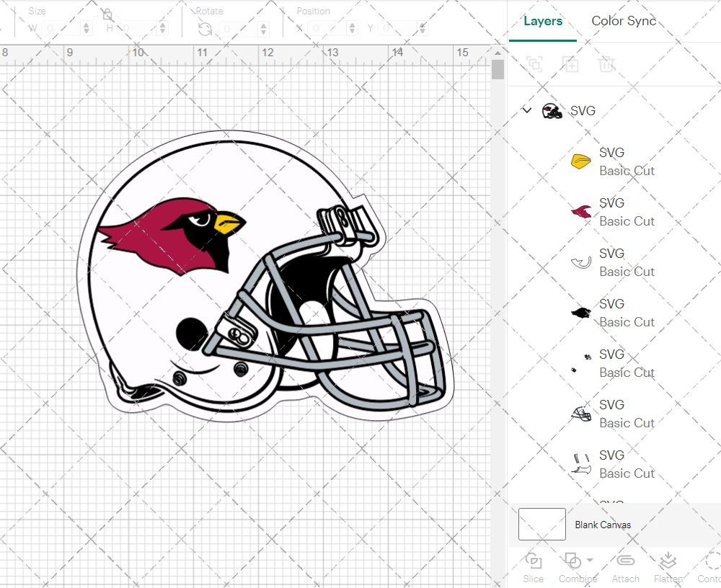Click 'Basic Cut' under the red cardinal layer
The width and height of the screenshot is (721, 588).
(x=627, y=221)
